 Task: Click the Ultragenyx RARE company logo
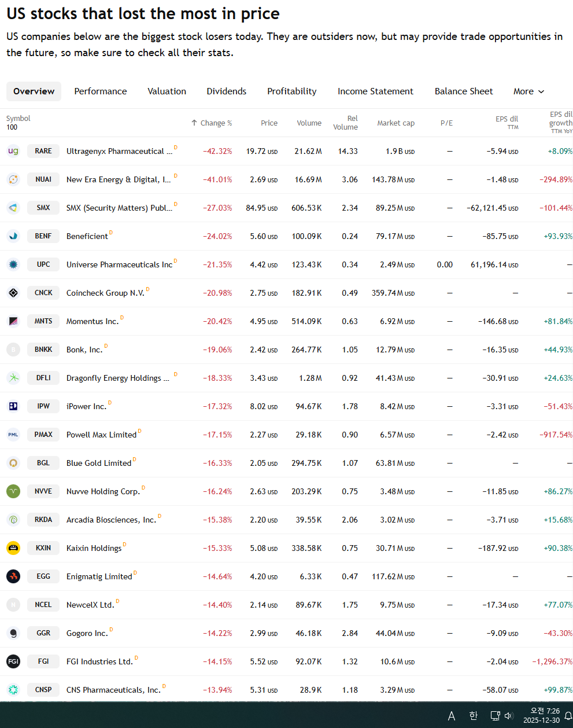(x=13, y=151)
